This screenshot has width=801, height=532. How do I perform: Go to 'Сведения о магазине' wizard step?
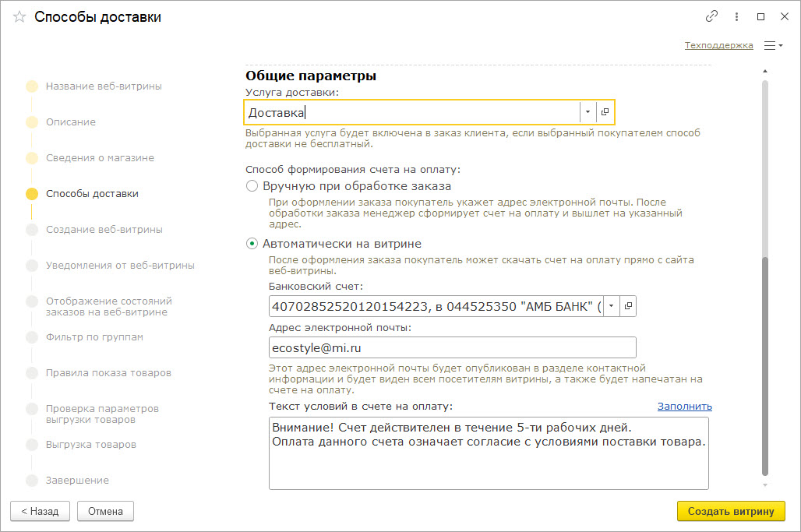pos(100,158)
